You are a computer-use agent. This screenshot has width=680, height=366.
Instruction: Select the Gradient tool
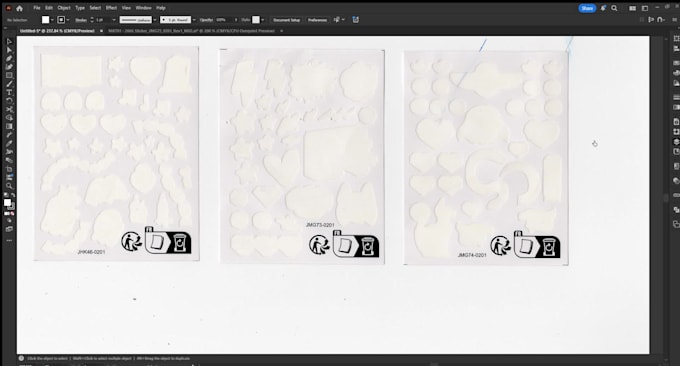[9, 126]
